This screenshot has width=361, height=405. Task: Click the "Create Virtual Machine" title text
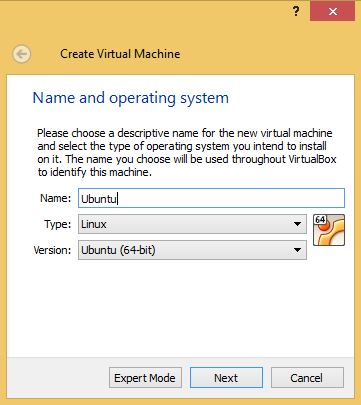(120, 54)
